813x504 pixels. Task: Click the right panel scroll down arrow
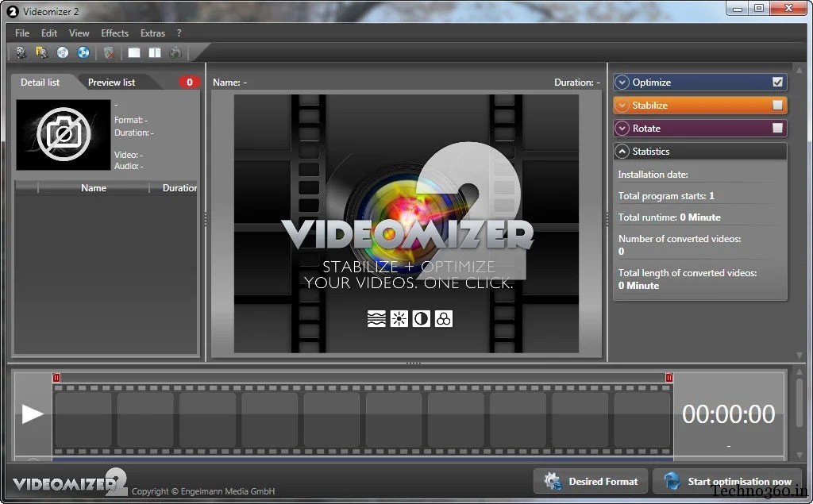[800, 356]
